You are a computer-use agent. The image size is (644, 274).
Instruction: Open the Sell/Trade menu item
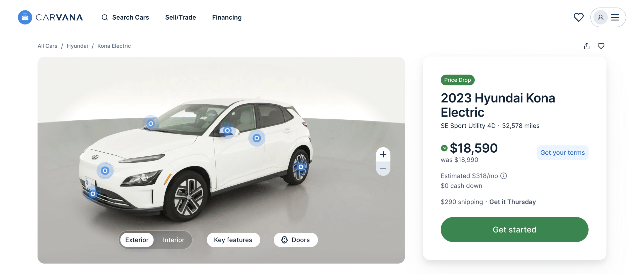181,17
